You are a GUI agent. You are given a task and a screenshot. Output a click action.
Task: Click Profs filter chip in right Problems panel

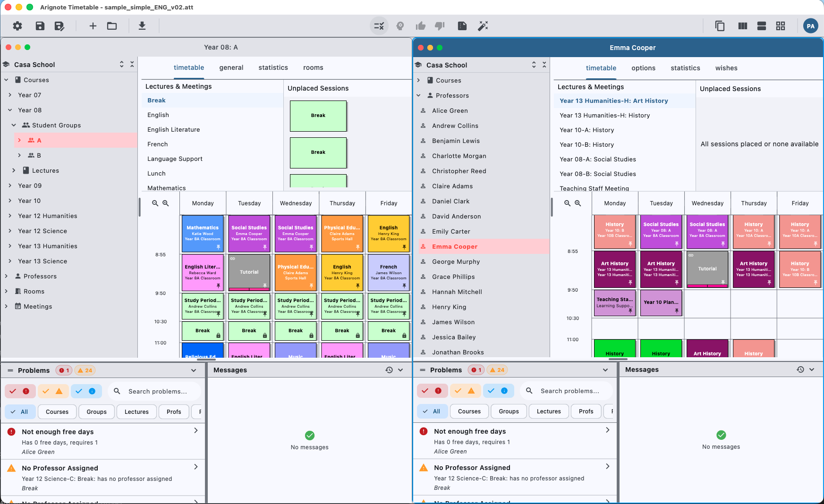pyautogui.click(x=586, y=411)
